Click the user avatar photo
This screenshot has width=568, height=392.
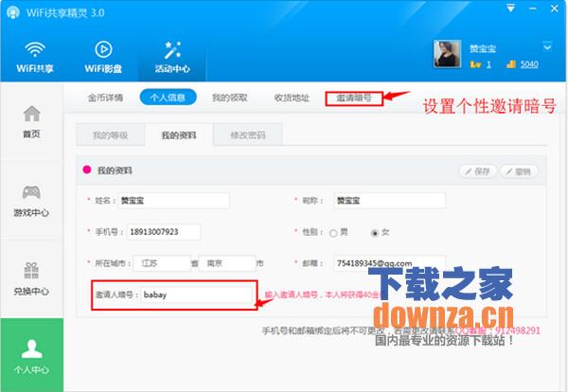[448, 54]
